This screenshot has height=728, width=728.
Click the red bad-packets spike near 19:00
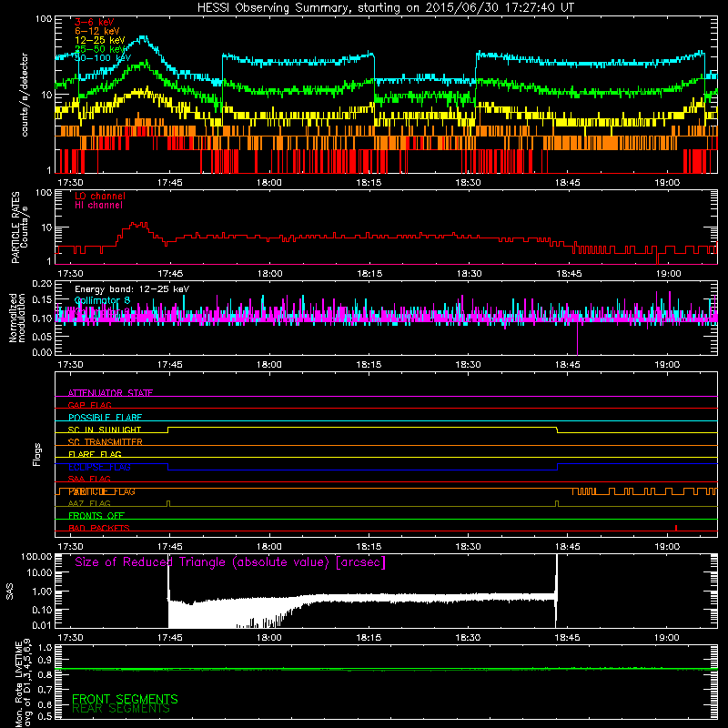click(676, 528)
